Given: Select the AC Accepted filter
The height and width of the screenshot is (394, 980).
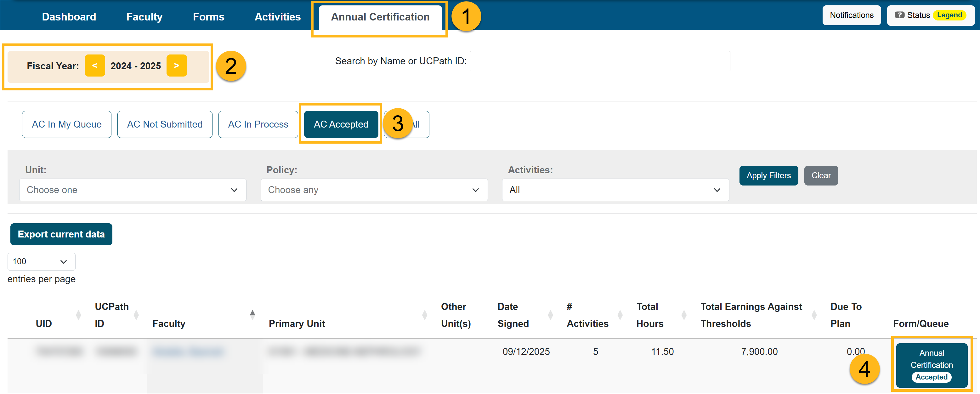Looking at the screenshot, I should point(341,124).
